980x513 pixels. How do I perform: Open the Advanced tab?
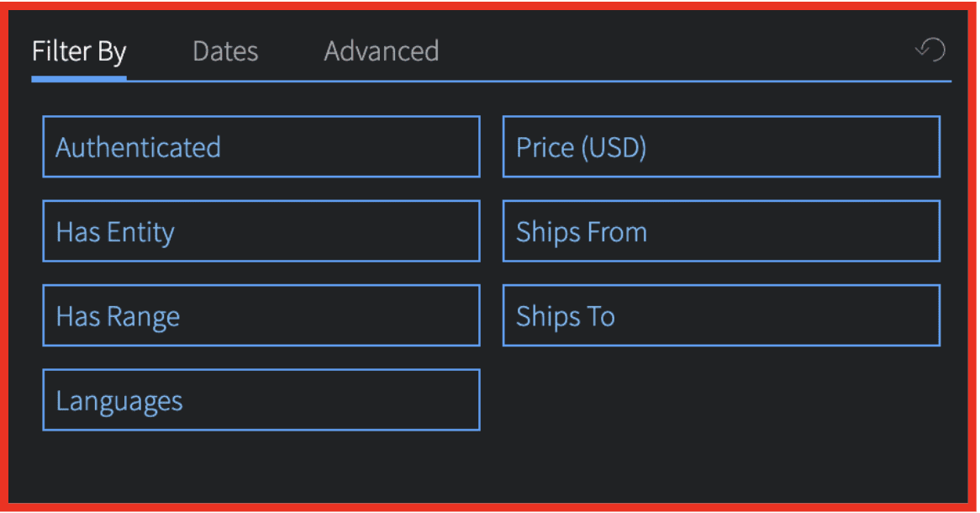point(382,51)
